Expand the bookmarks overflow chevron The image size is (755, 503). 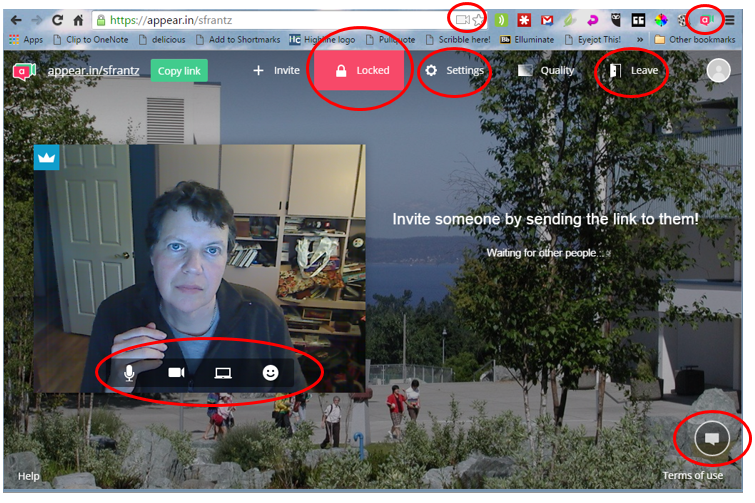pyautogui.click(x=639, y=39)
